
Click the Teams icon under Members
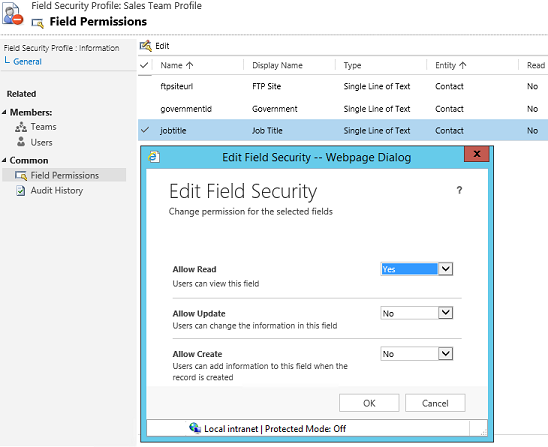[x=21, y=127]
